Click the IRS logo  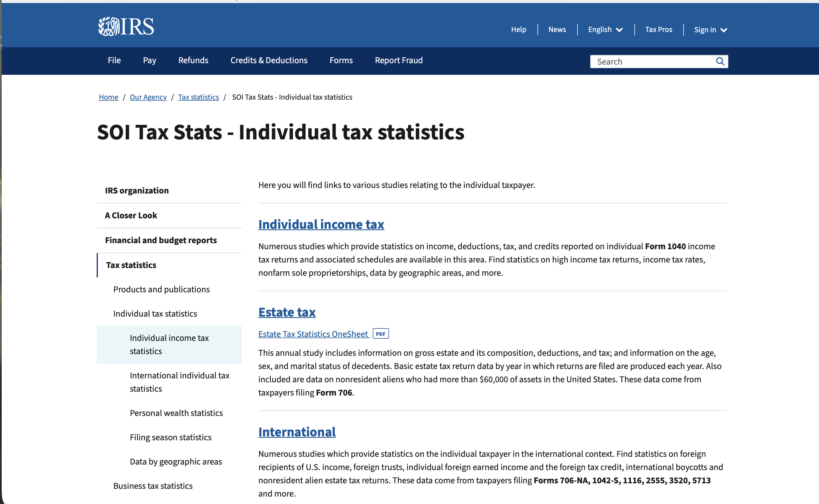tap(126, 26)
